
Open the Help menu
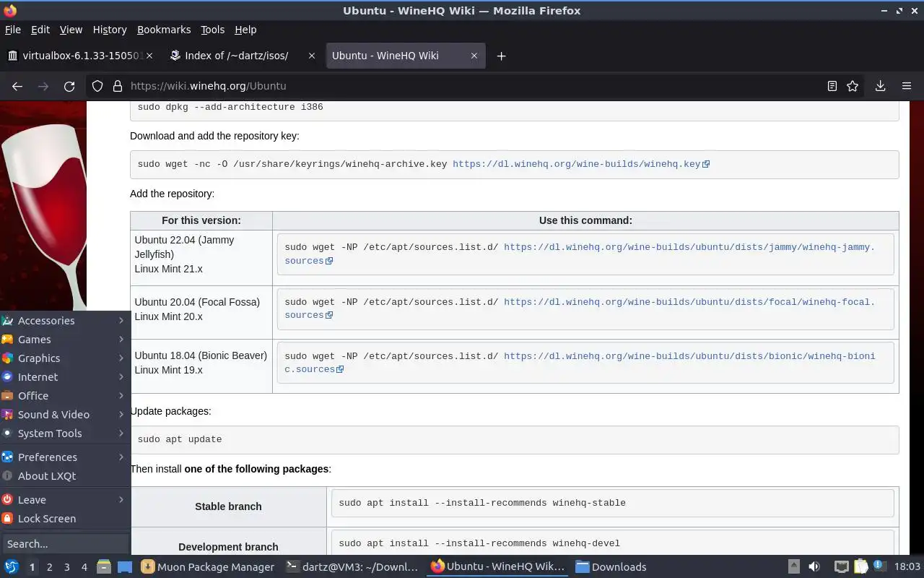245,30
